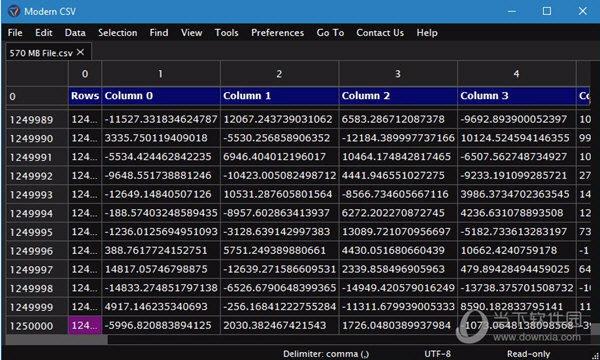Select column header 1
Screen dimensions: 600x360
pos(161,74)
